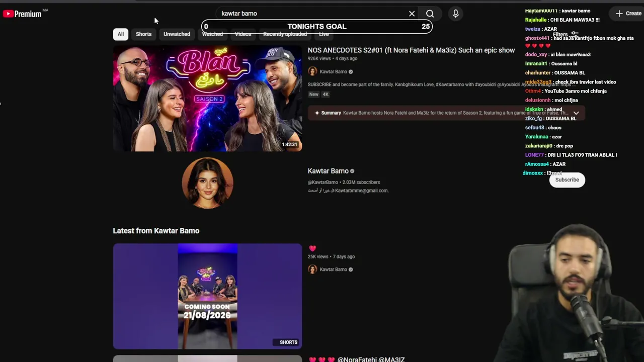Click the small channel avatar under NOS ANECDOTES
The width and height of the screenshot is (644, 362).
[312, 71]
